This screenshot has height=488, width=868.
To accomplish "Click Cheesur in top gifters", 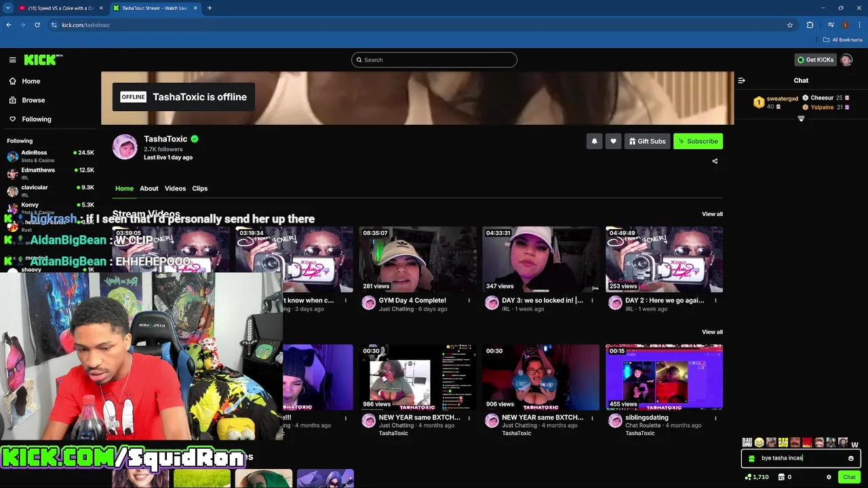I will [822, 98].
